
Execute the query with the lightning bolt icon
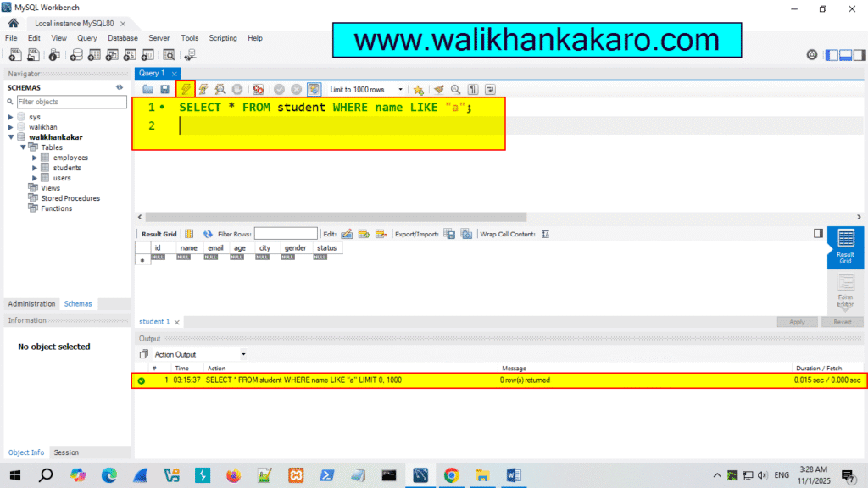(x=185, y=89)
